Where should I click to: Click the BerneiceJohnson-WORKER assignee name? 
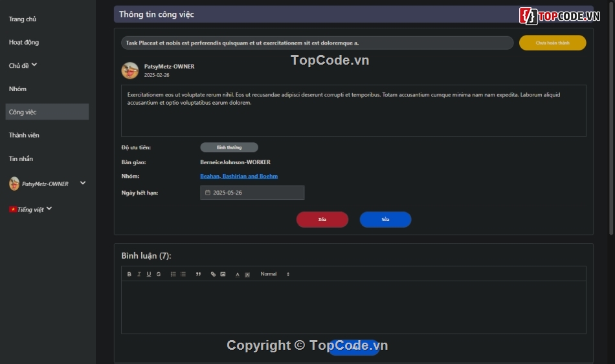click(x=236, y=162)
